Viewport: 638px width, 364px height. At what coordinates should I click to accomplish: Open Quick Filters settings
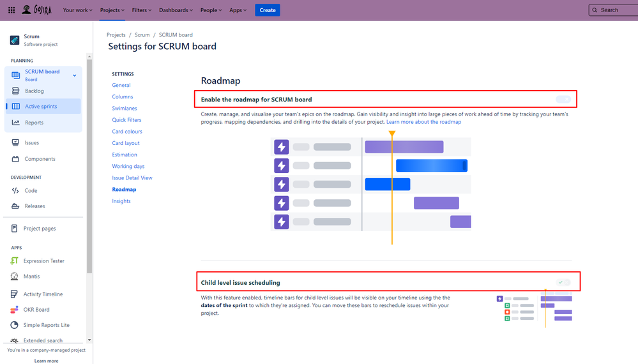126,120
